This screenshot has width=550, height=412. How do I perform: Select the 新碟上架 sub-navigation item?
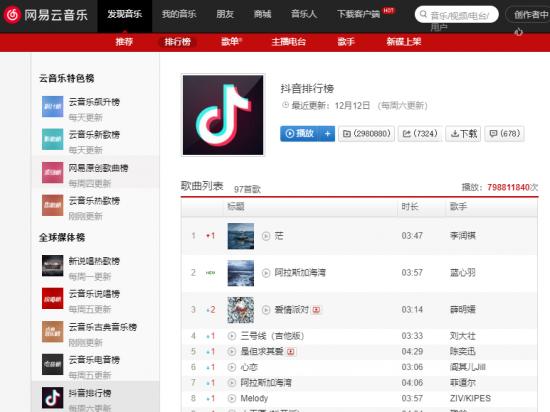pos(404,42)
